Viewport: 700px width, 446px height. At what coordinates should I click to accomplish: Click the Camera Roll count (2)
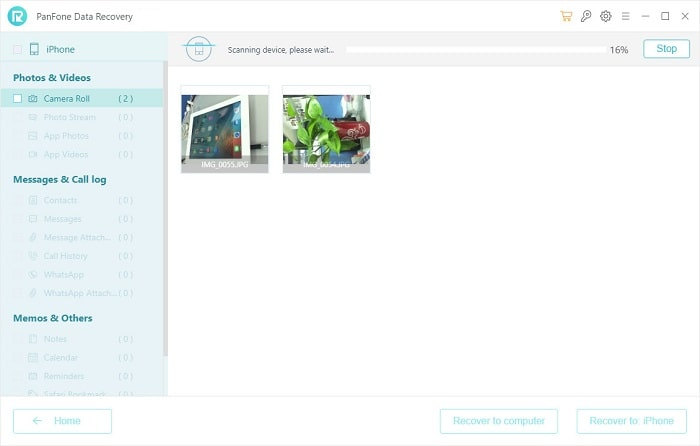pyautogui.click(x=125, y=99)
